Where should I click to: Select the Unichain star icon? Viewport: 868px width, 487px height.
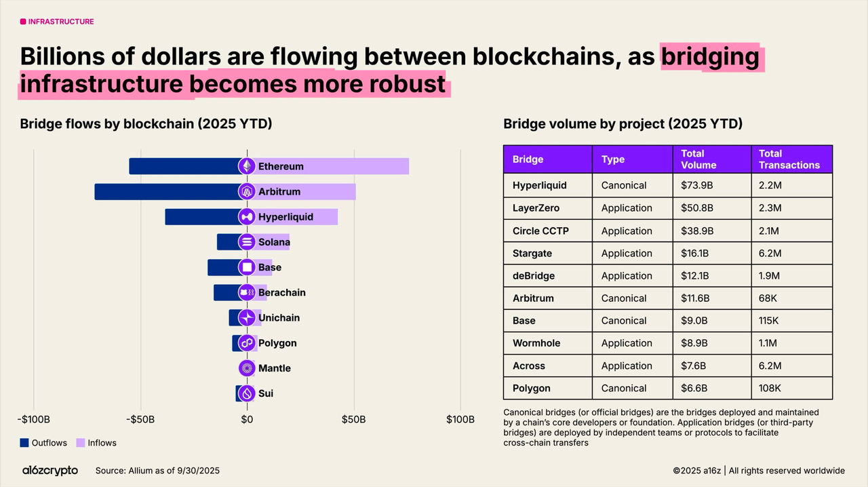click(247, 317)
